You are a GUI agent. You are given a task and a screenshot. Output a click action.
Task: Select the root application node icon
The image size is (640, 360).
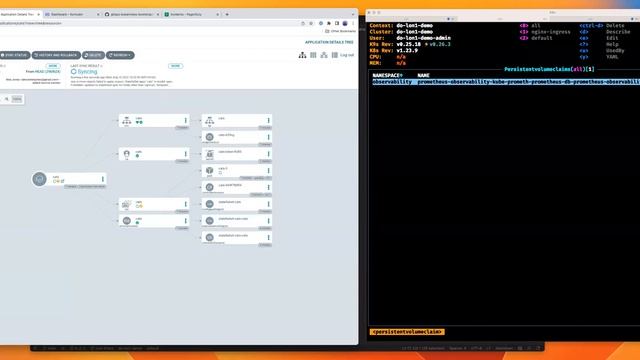(40, 179)
